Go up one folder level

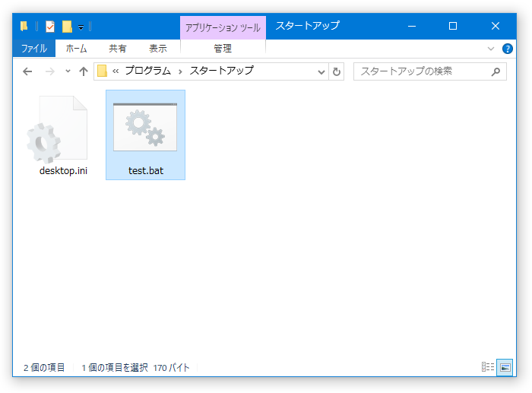[x=84, y=71]
